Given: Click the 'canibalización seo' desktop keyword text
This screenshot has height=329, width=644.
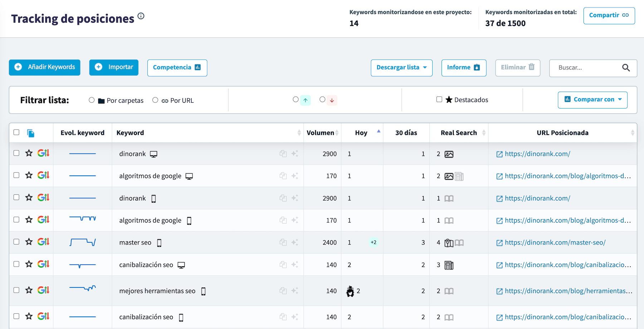Looking at the screenshot, I should (x=146, y=265).
